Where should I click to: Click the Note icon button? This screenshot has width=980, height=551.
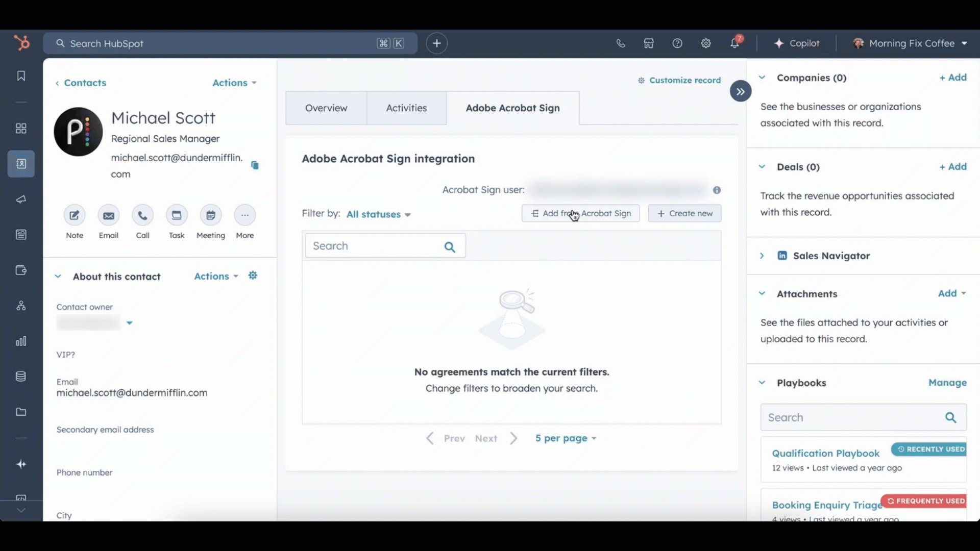coord(75,215)
